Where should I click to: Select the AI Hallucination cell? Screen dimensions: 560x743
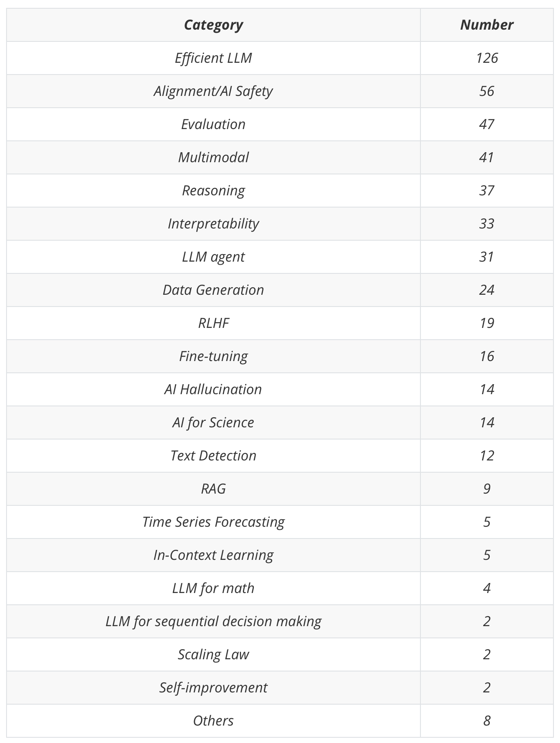tap(213, 389)
